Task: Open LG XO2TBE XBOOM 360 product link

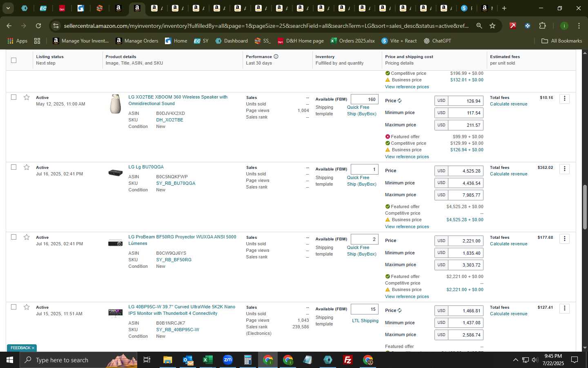Action: (178, 100)
